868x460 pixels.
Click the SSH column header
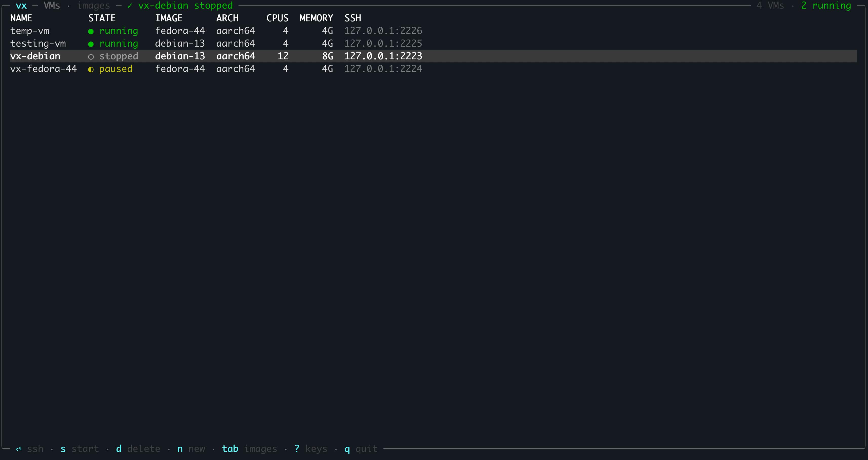tap(353, 18)
